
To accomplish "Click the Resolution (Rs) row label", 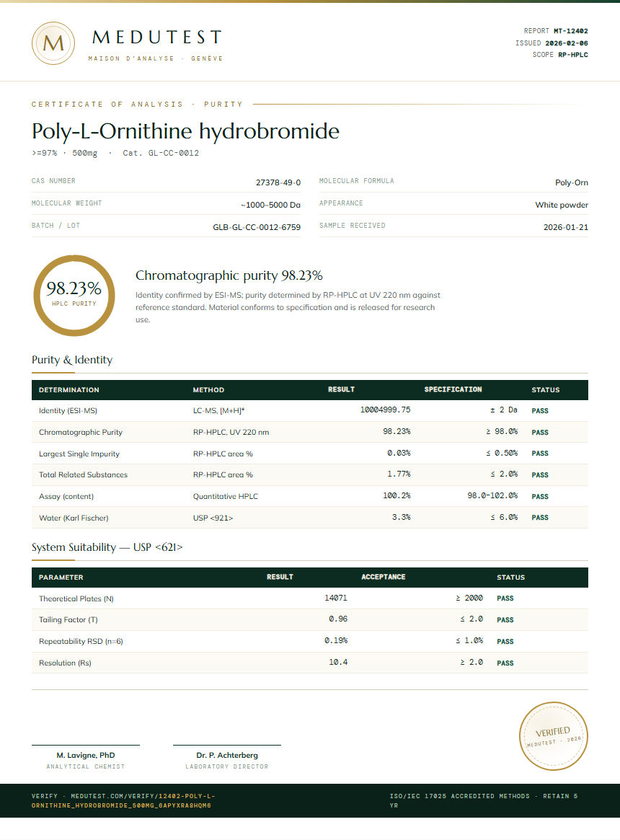I will (x=65, y=663).
